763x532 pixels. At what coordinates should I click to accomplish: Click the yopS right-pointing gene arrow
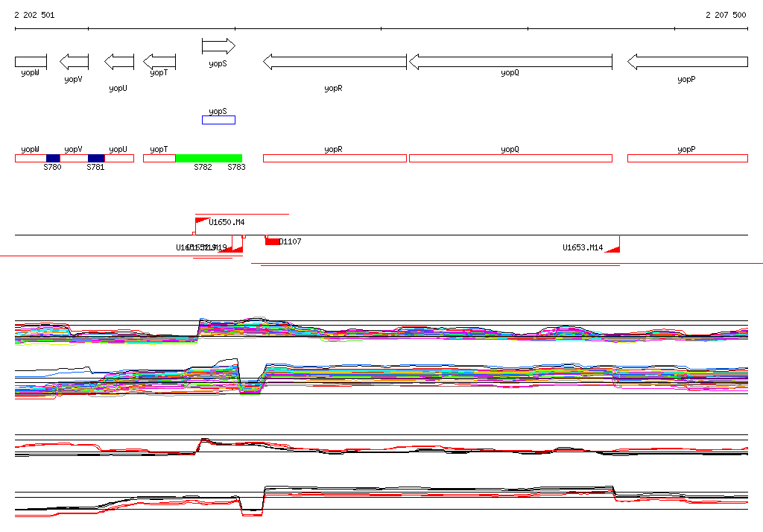218,47
